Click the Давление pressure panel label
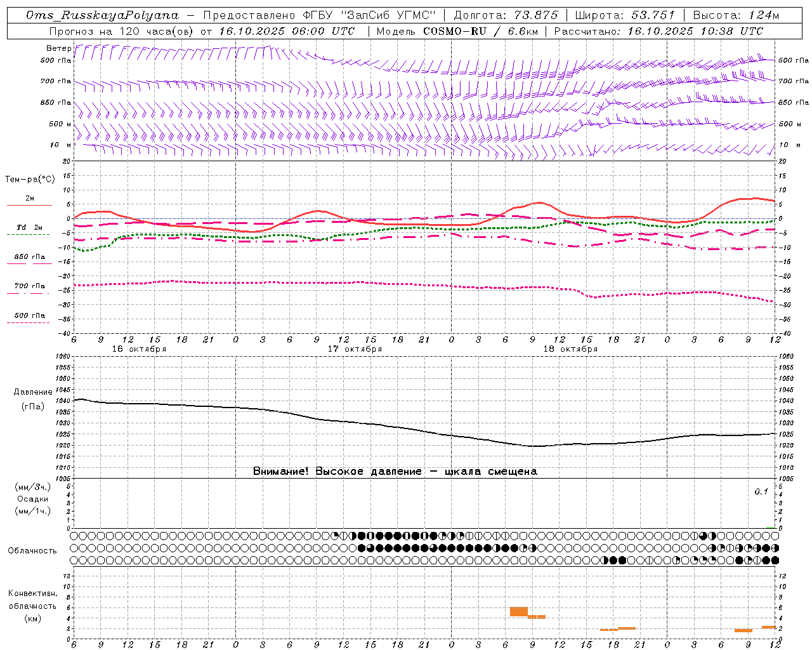Image resolution: width=812 pixels, height=650 pixels. pos(33,392)
